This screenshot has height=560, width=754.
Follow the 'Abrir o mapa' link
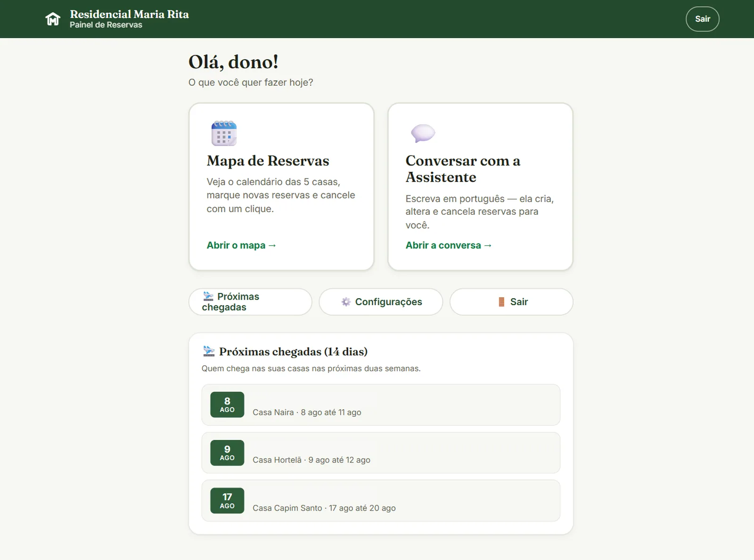coord(241,245)
